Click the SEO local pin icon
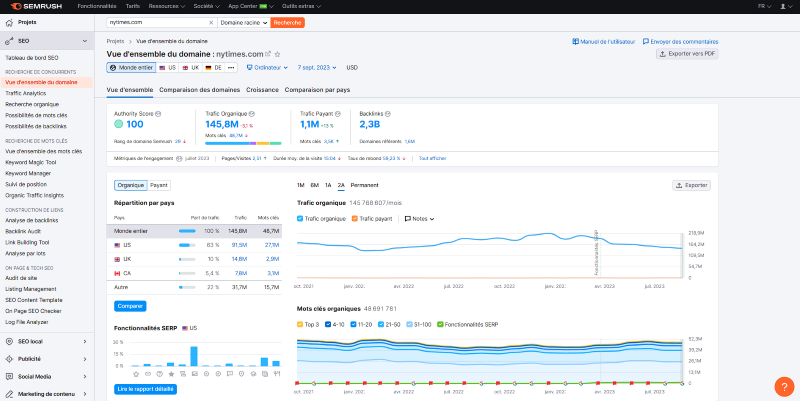 coord(9,341)
